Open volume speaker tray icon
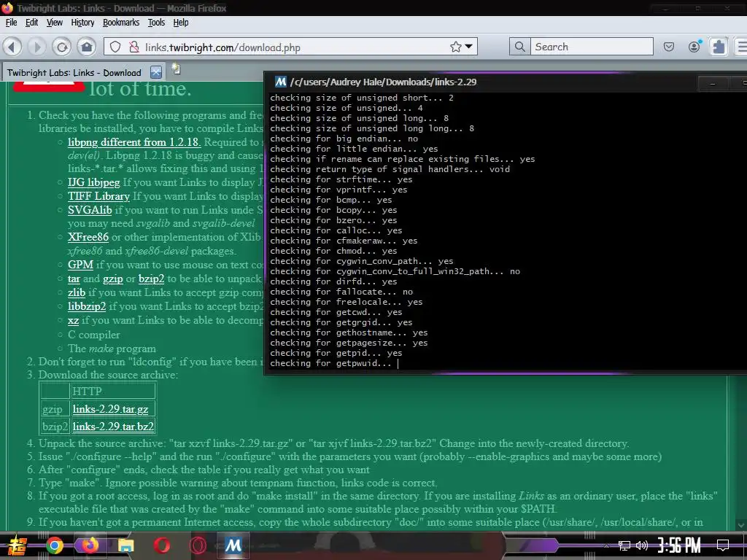747x560 pixels. click(642, 545)
